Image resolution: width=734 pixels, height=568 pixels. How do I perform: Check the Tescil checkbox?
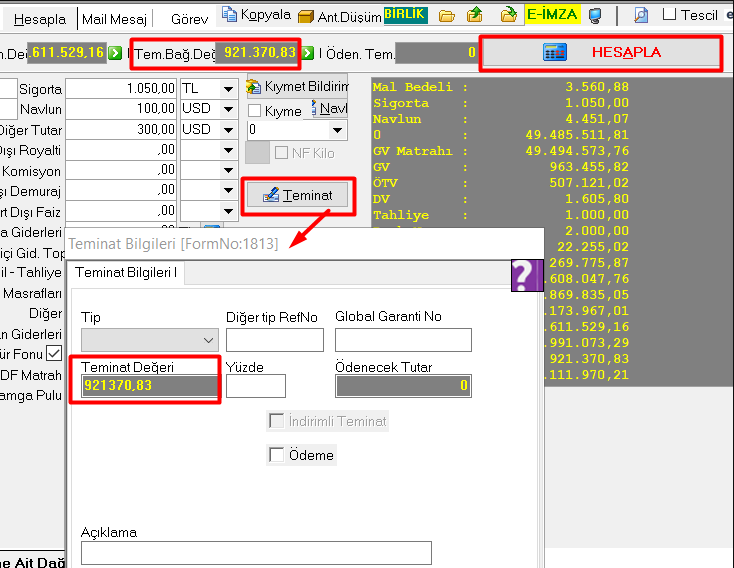pyautogui.click(x=670, y=15)
